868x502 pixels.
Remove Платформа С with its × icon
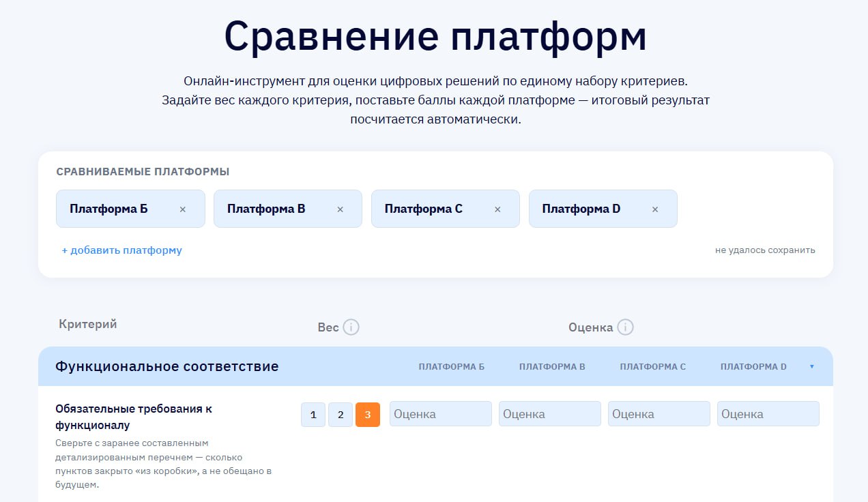click(x=497, y=209)
